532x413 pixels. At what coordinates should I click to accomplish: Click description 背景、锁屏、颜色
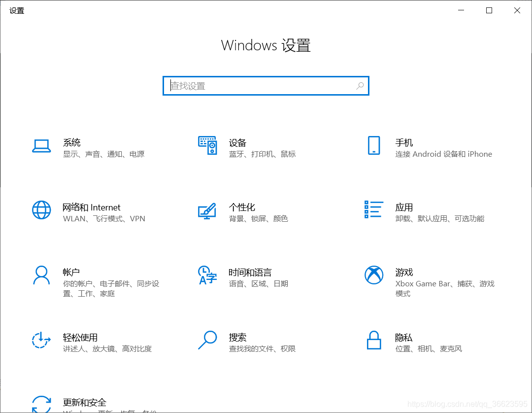[x=258, y=218]
